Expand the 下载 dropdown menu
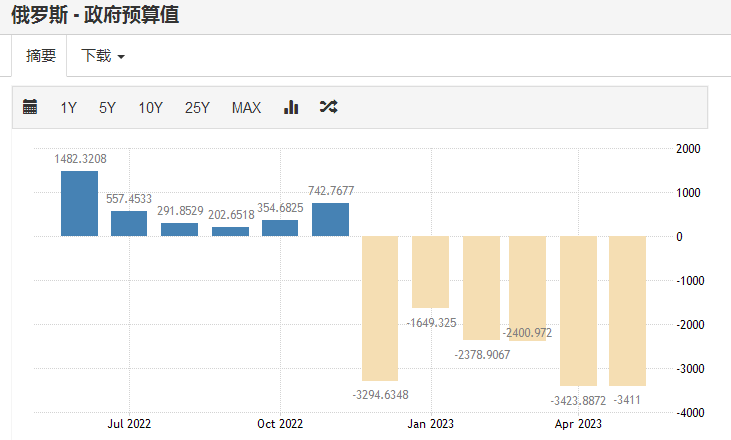This screenshot has height=440, width=731. tap(103, 56)
